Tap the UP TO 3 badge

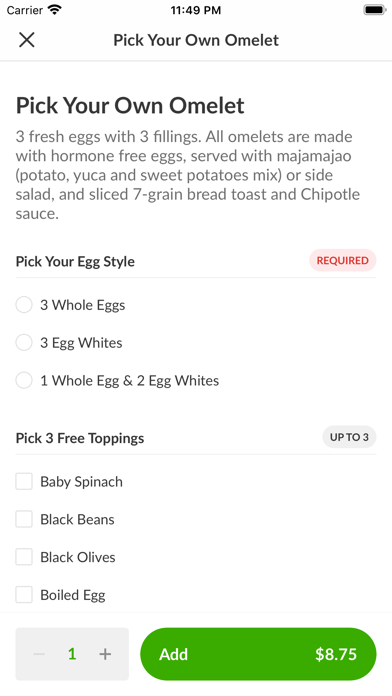349,437
